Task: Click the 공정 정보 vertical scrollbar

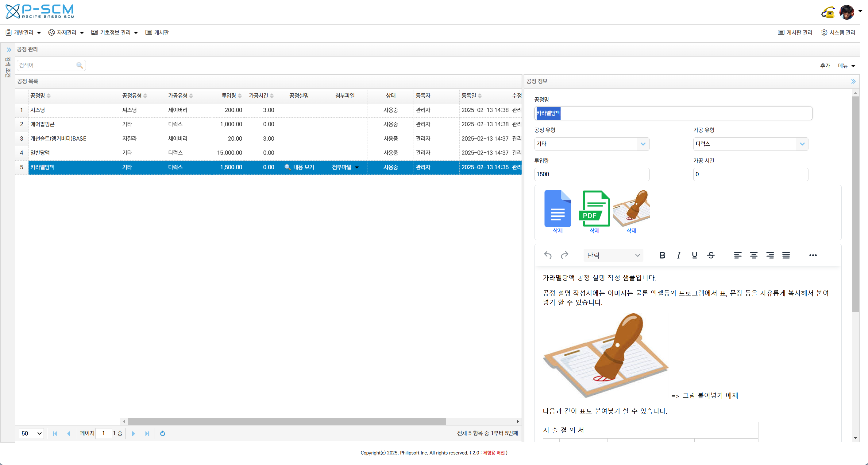Action: coord(855,204)
